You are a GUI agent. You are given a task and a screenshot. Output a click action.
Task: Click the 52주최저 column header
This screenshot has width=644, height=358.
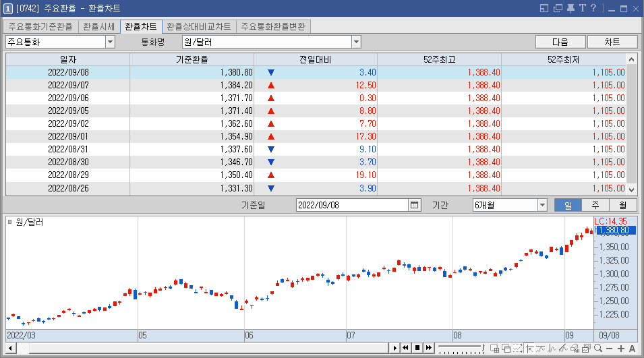click(x=564, y=59)
